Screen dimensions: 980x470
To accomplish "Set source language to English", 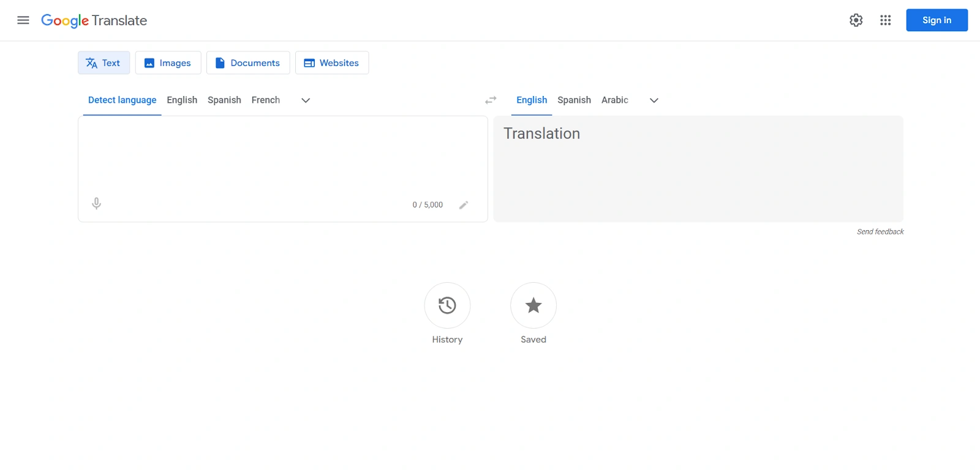I will coord(182,100).
